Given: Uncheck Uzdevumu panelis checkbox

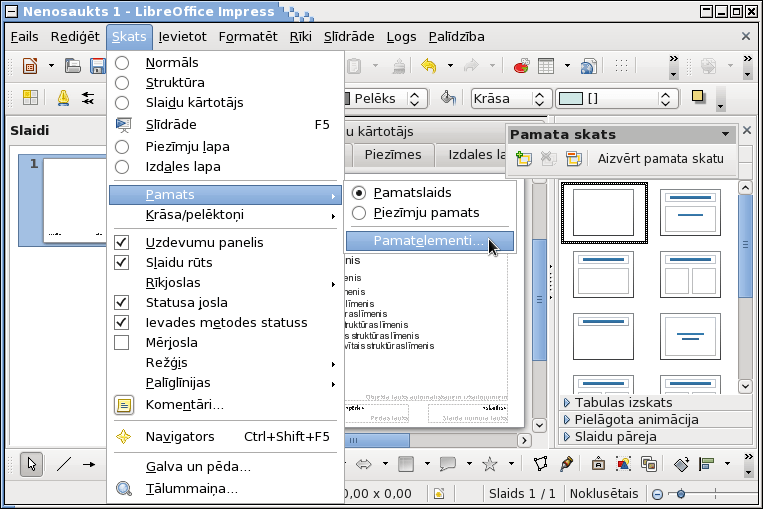Looking at the screenshot, I should tap(122, 242).
